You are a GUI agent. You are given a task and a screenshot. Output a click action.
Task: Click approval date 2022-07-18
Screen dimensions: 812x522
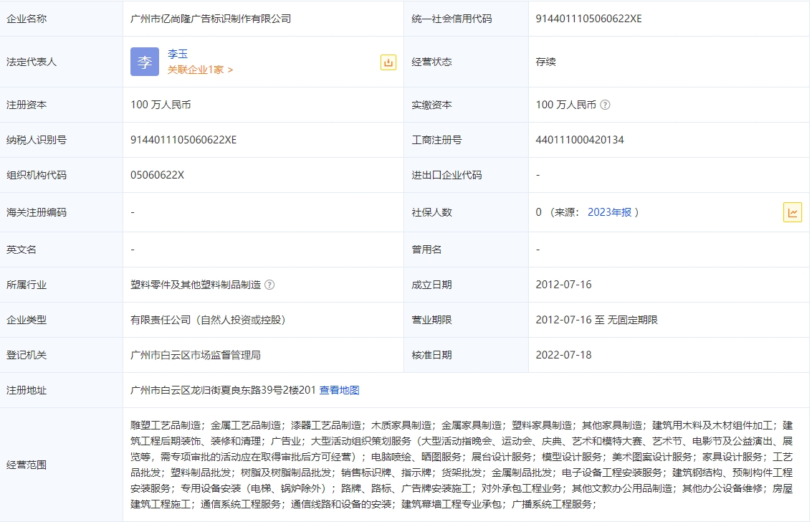563,355
